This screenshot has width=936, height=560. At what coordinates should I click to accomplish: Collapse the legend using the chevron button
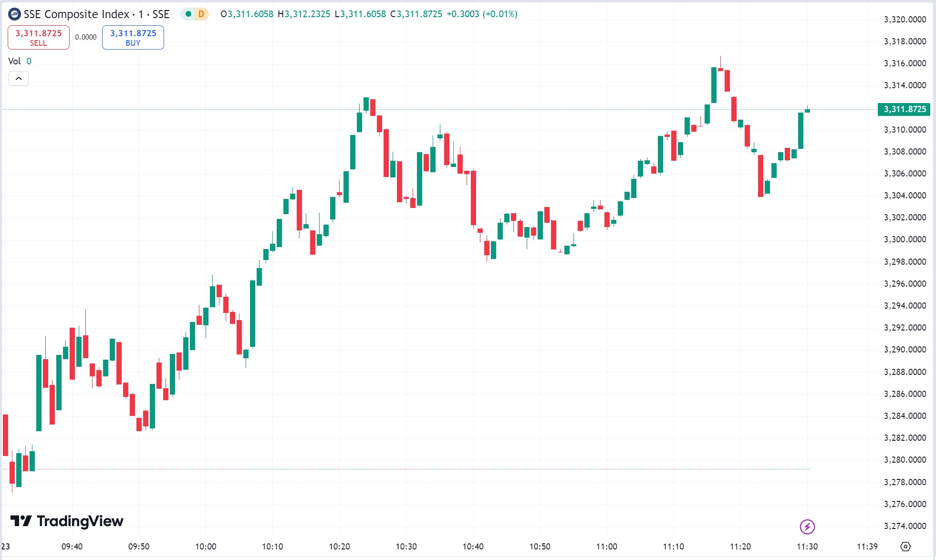[18, 78]
